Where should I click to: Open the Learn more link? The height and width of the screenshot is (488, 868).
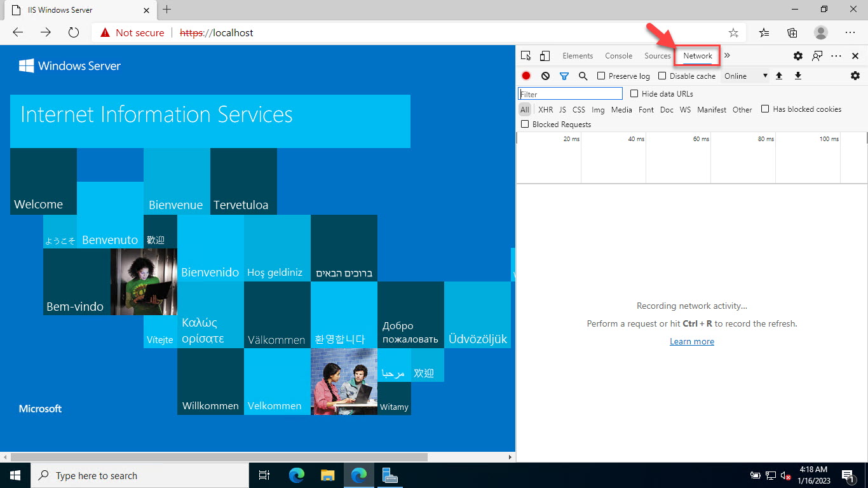[692, 341]
